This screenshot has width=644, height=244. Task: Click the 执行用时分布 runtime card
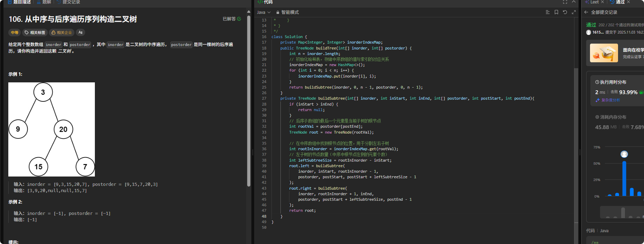point(617,91)
